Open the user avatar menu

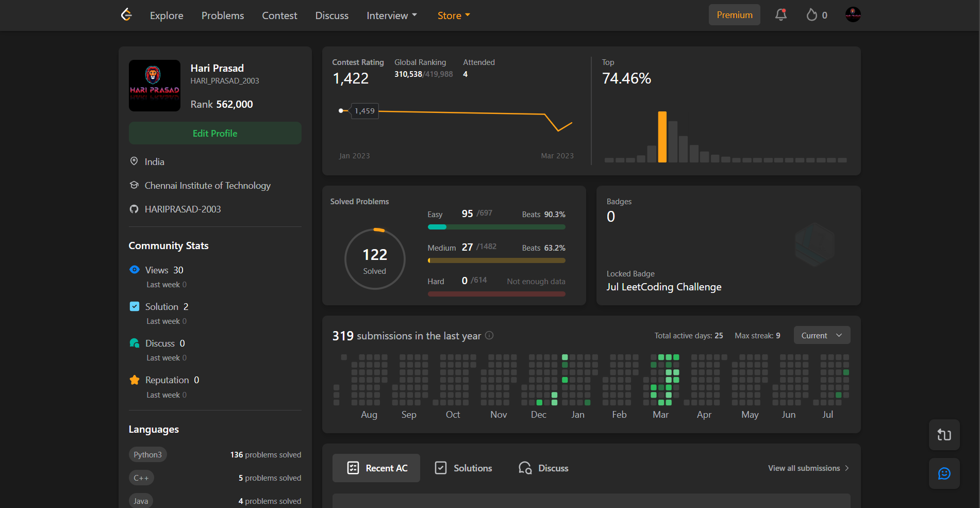tap(853, 15)
